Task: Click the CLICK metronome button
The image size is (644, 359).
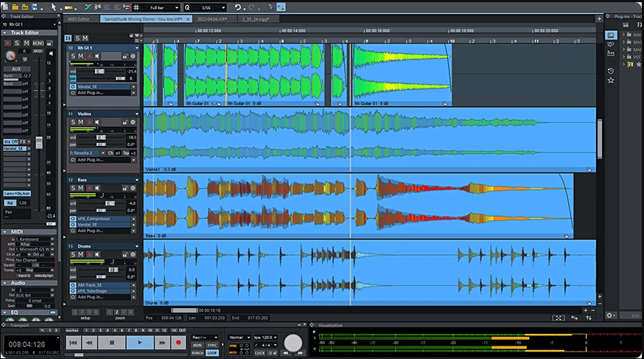Action: (259, 353)
